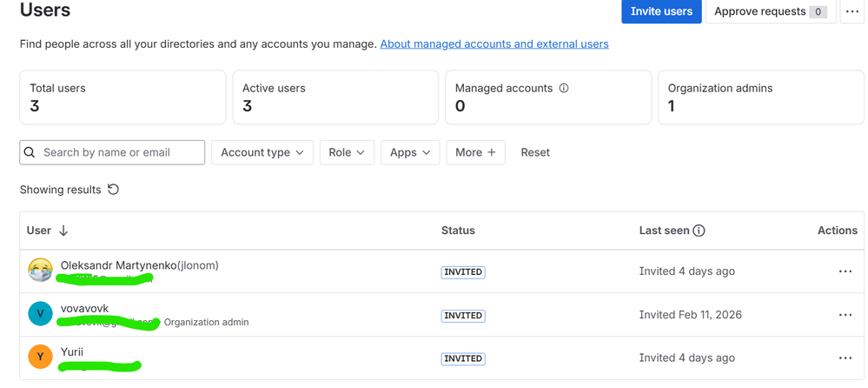Click Oleksandr Martynenko's emoji avatar
Viewport: 868px width, 388px height.
pos(41,270)
